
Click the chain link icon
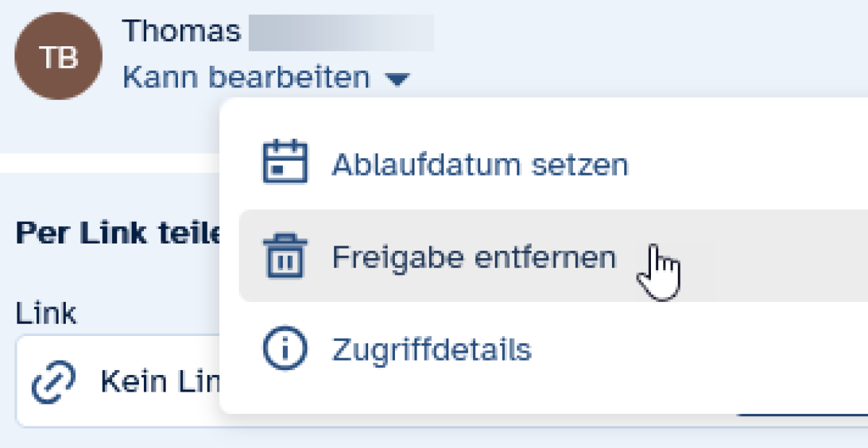(x=54, y=384)
